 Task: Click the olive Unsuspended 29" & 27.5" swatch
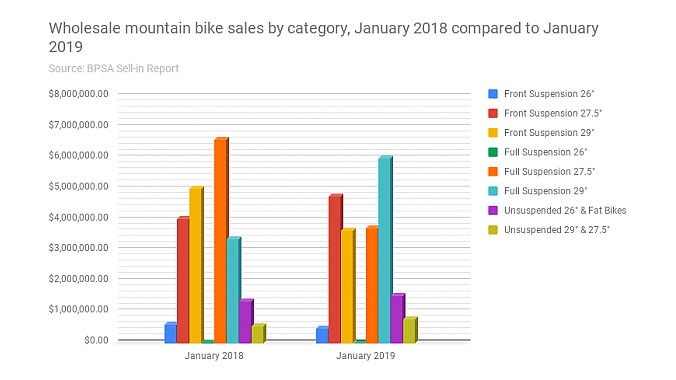coord(493,230)
